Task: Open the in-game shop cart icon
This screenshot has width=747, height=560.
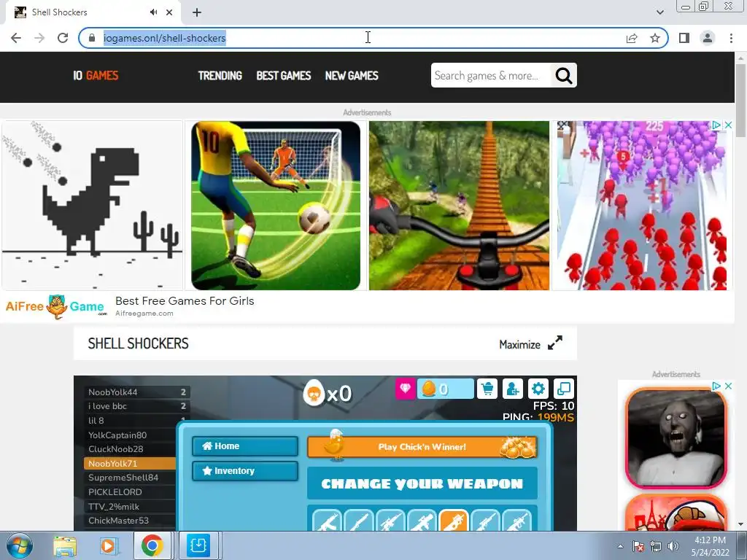Action: 487,389
